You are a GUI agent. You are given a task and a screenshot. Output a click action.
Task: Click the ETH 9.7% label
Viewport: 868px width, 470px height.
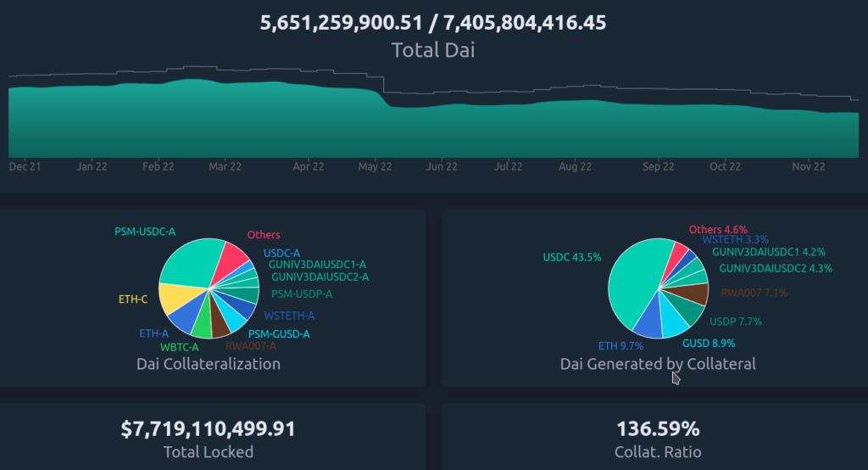coord(620,346)
